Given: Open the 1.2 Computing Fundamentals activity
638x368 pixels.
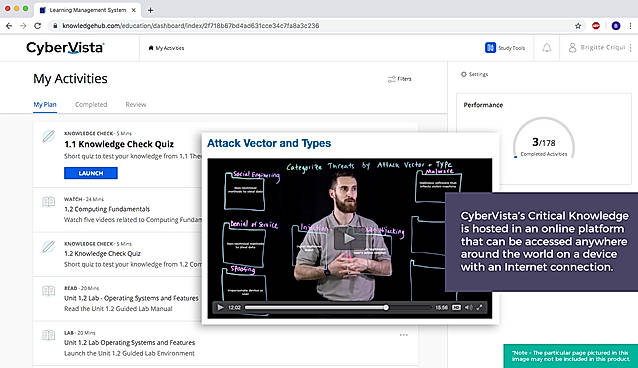Looking at the screenshot, I should pyautogui.click(x=107, y=209).
